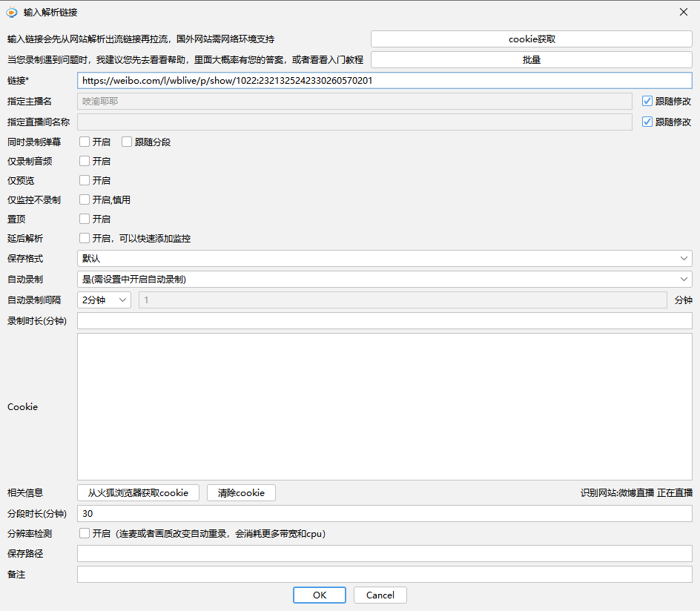Open the 批量 batch button

click(531, 59)
